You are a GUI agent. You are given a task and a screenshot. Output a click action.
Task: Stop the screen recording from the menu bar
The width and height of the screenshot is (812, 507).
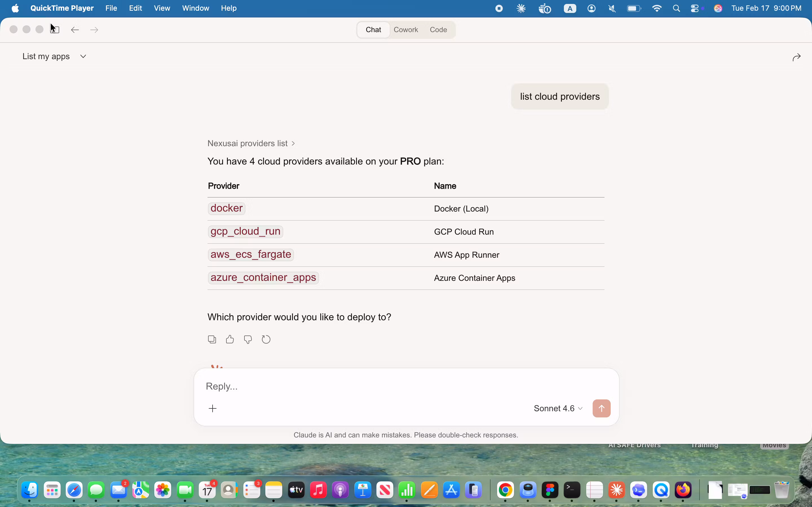click(x=498, y=8)
